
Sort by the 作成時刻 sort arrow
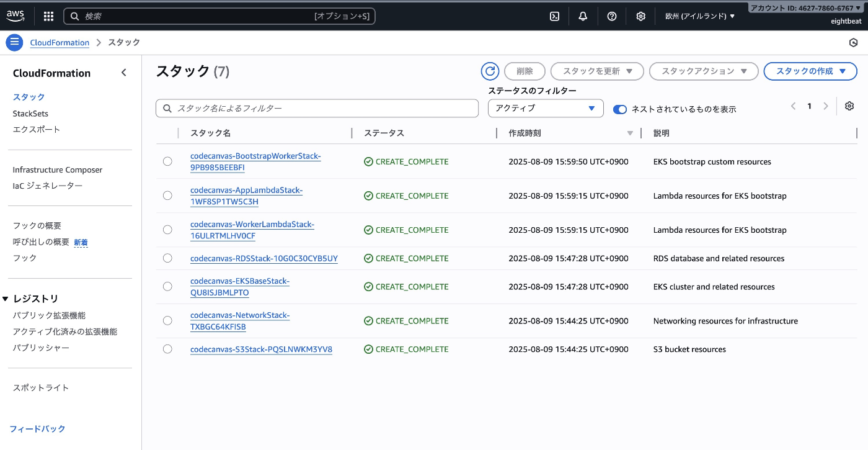click(x=631, y=133)
